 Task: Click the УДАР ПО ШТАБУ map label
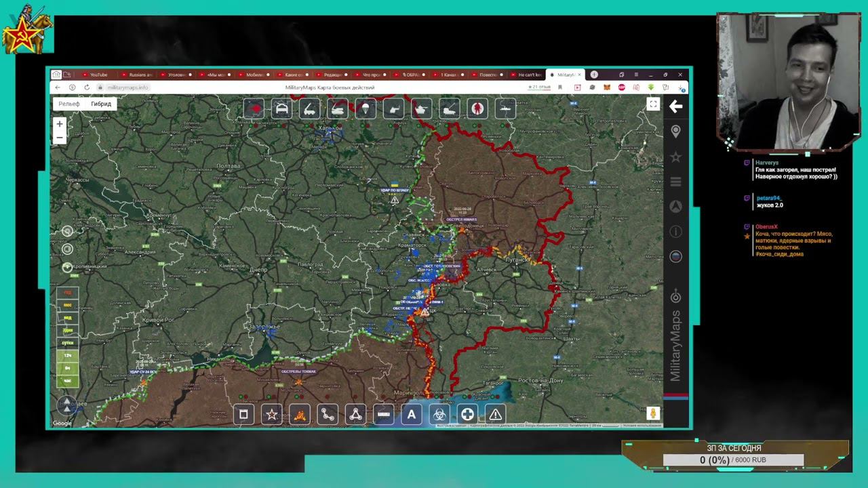(395, 190)
